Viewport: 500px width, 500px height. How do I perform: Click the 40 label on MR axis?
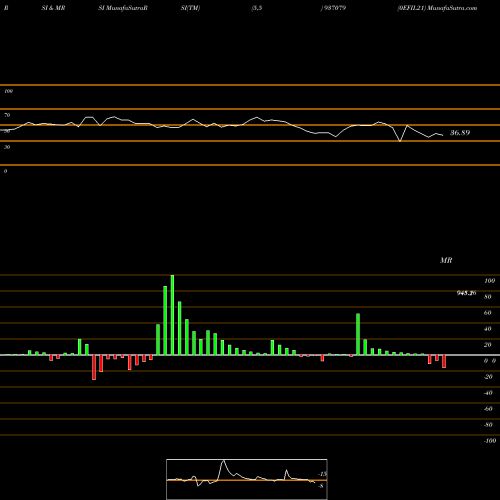pos(488,329)
